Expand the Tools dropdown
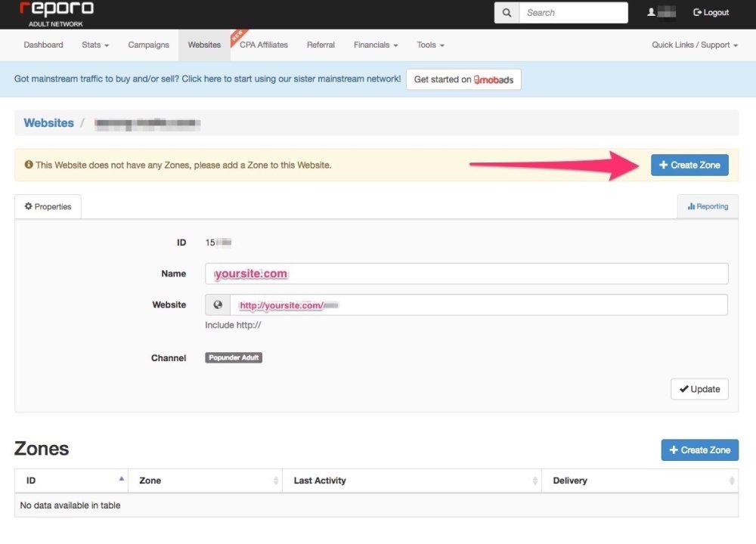 431,45
